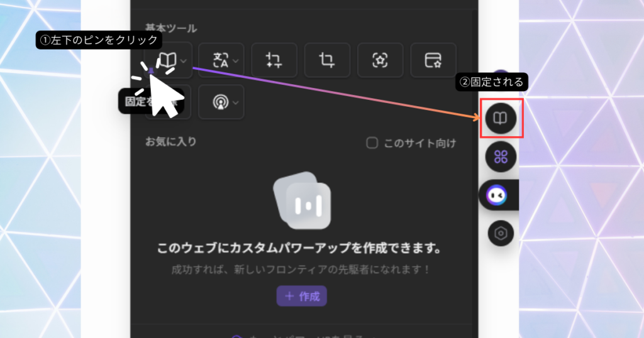Click the small purple pin on book tool
The width and height of the screenshot is (644, 338).
(150, 71)
